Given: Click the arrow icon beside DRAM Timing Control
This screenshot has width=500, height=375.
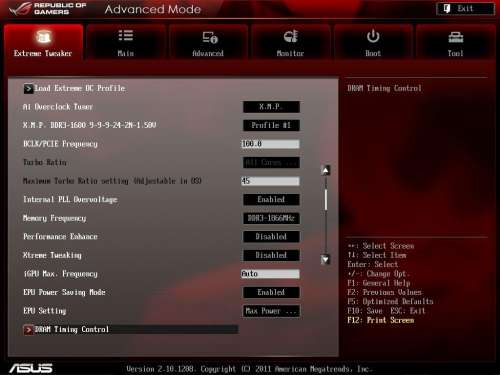Looking at the screenshot, I should click(28, 330).
